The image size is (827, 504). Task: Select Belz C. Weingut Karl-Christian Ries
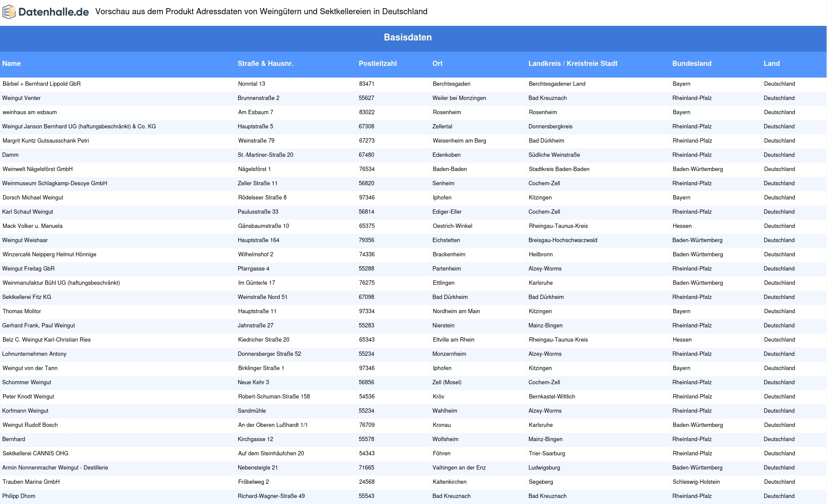tap(47, 340)
